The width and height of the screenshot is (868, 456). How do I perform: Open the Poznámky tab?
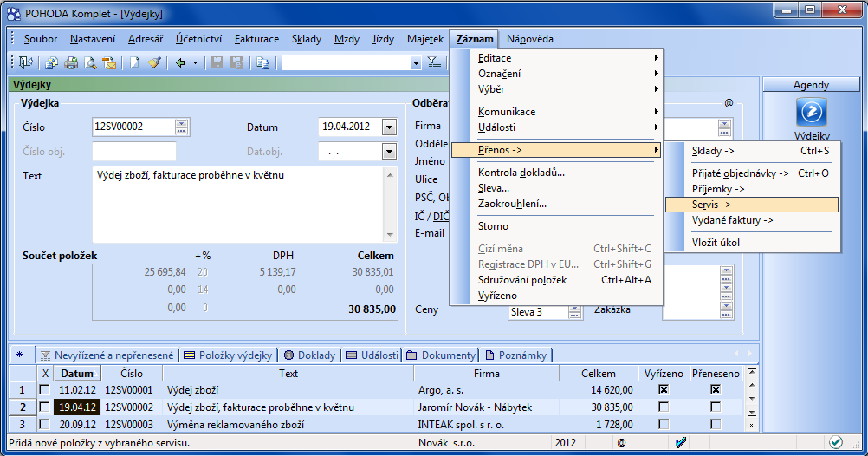tap(516, 355)
